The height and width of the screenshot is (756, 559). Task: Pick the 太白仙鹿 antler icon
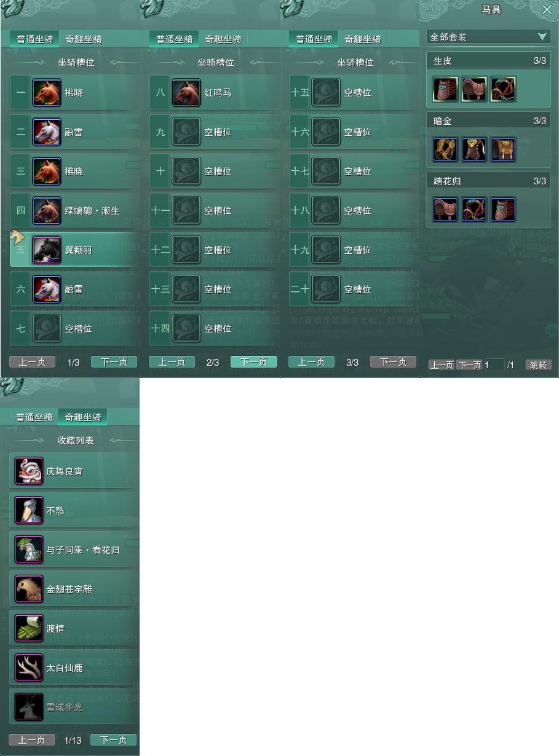click(29, 668)
